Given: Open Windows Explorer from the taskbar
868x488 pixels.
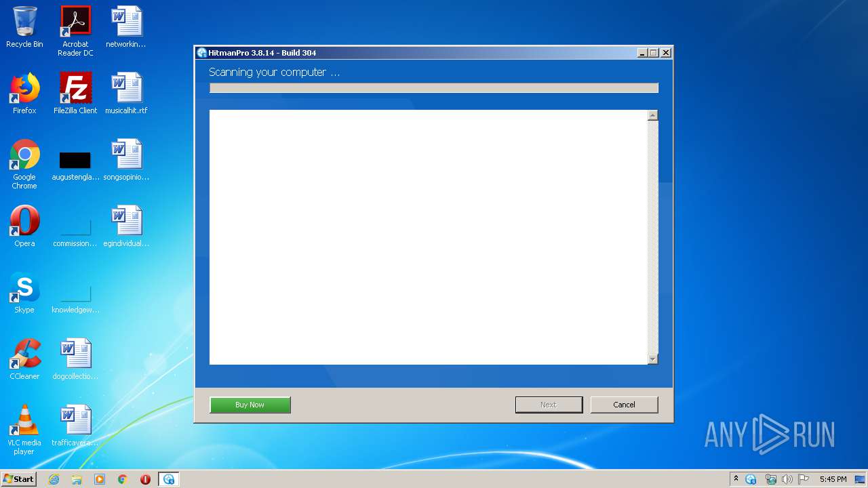Looking at the screenshot, I should (x=77, y=479).
